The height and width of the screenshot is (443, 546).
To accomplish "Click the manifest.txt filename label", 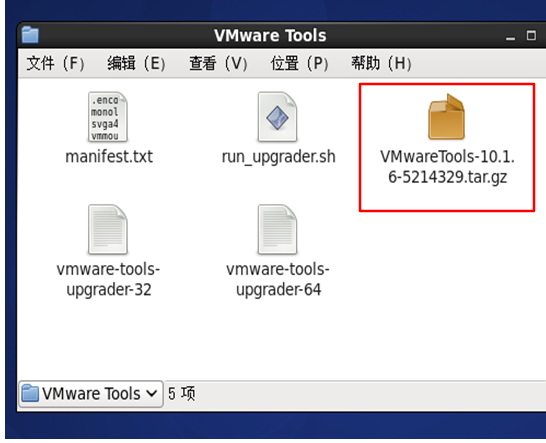I will (x=109, y=157).
